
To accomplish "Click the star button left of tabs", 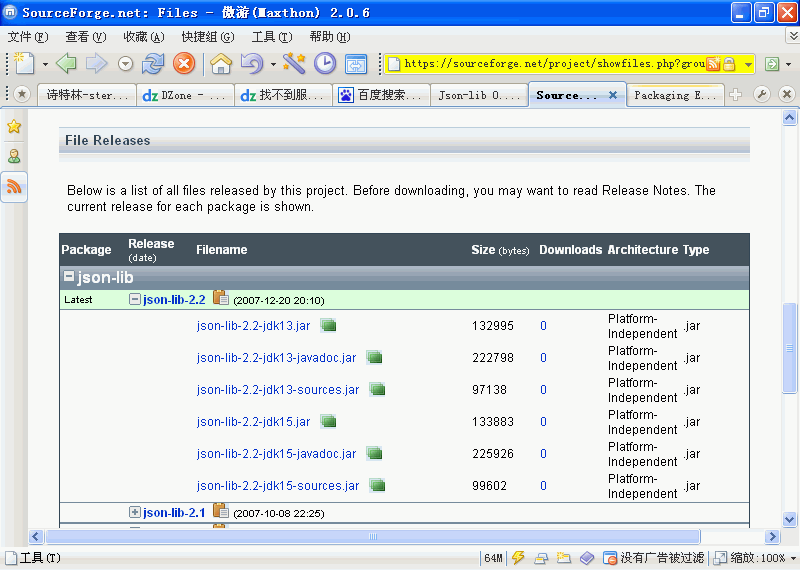I will pos(22,94).
